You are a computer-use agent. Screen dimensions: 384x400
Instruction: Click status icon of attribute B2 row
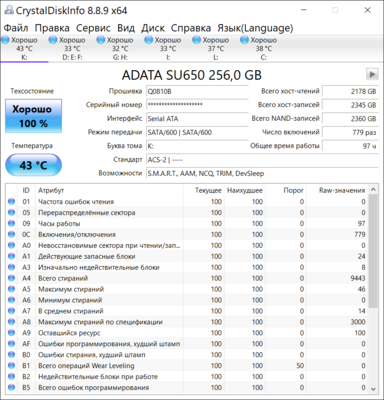point(11,377)
